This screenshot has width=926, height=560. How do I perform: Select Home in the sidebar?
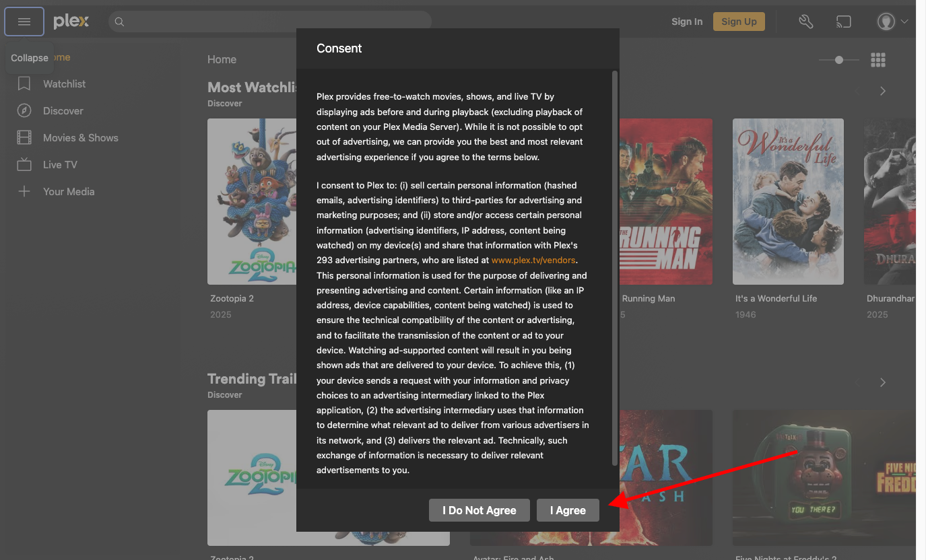[x=61, y=57]
